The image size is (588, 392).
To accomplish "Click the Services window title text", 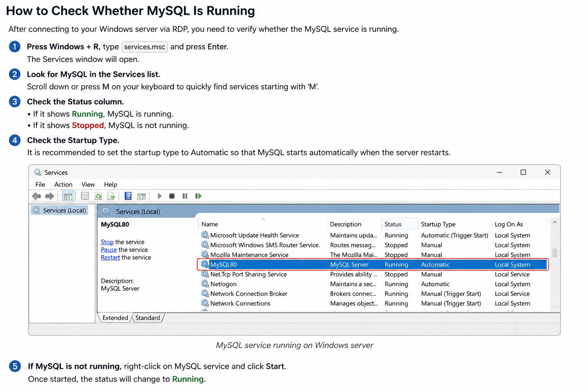I will 56,173.
